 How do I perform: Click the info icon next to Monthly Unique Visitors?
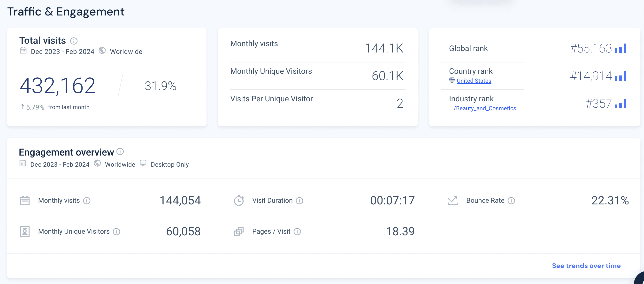116,232
